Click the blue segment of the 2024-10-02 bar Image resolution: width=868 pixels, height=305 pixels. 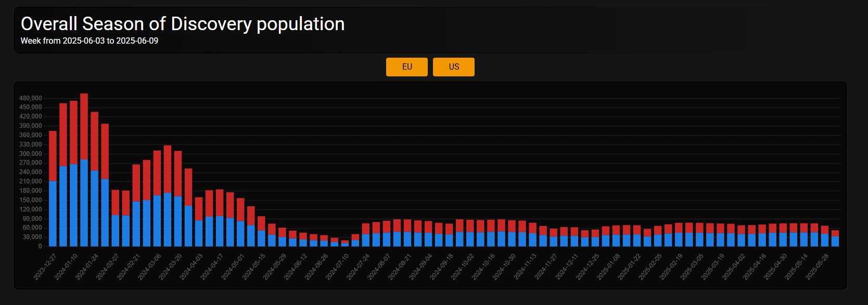470,239
